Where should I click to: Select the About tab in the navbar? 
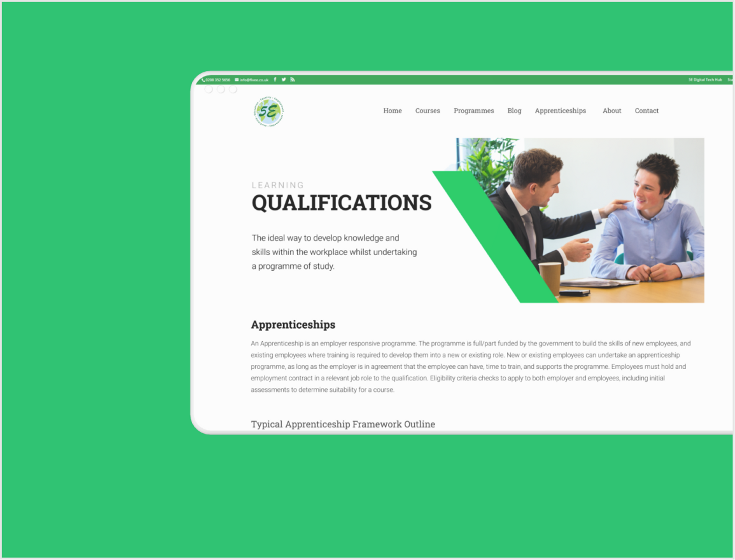pyautogui.click(x=611, y=111)
